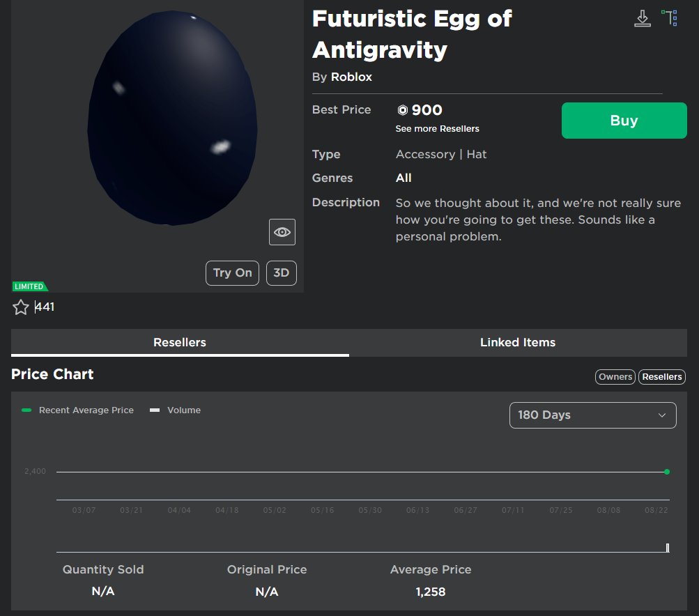699x616 pixels.
Task: Switch to the Linked Items tab
Action: 517,342
